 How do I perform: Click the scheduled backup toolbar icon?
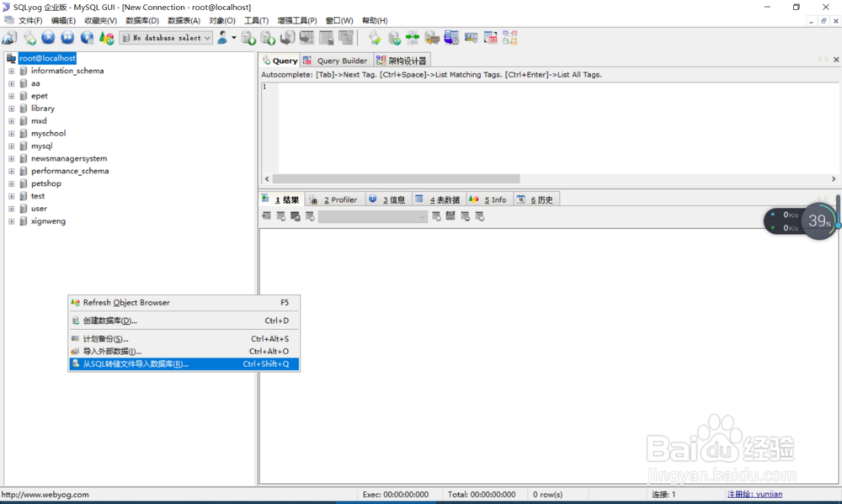[x=471, y=38]
